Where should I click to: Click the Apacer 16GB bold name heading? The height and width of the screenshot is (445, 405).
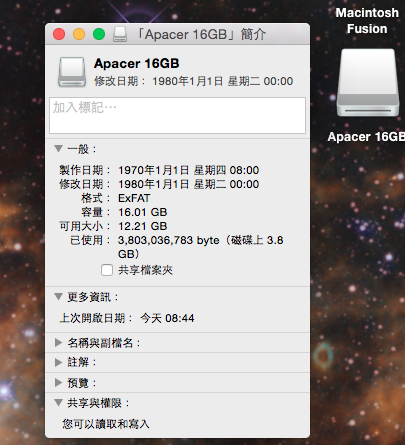pos(137,63)
